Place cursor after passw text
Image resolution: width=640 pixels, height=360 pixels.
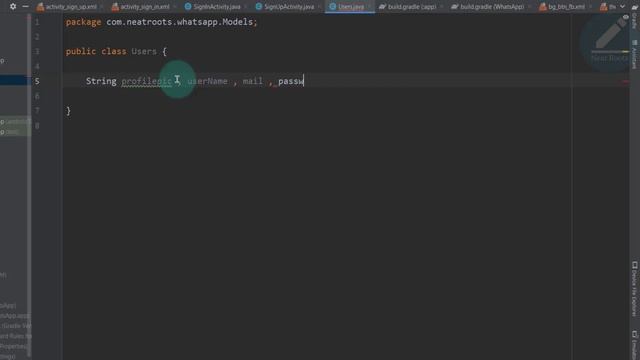(304, 81)
